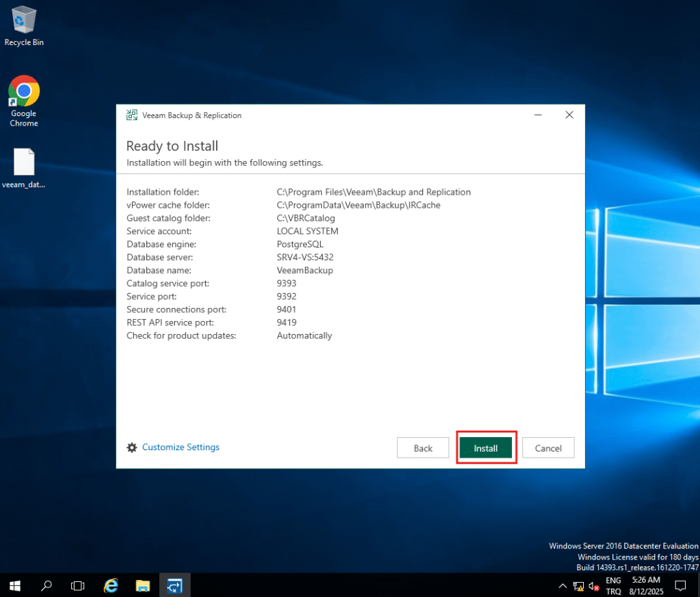Go back with the Back button
This screenshot has width=700, height=597.
[x=422, y=448]
